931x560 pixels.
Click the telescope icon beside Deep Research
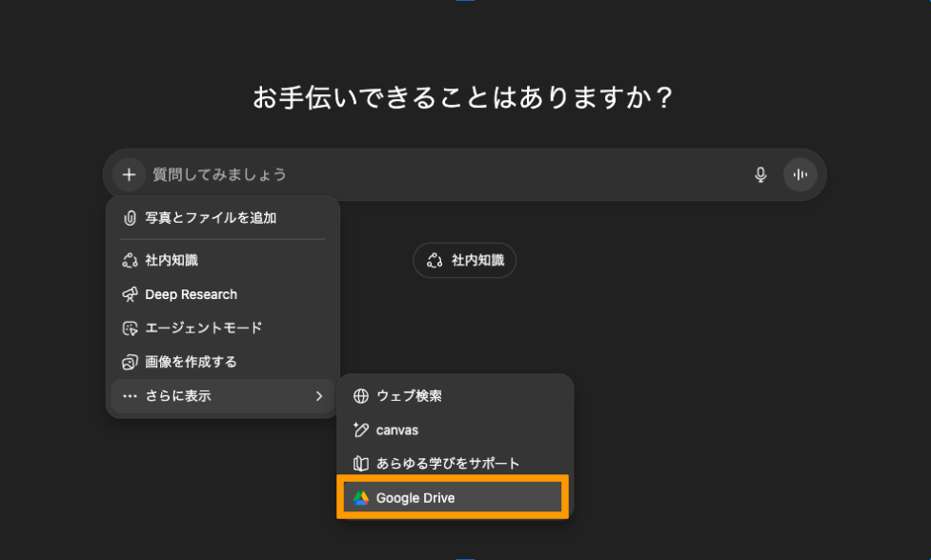click(x=130, y=294)
